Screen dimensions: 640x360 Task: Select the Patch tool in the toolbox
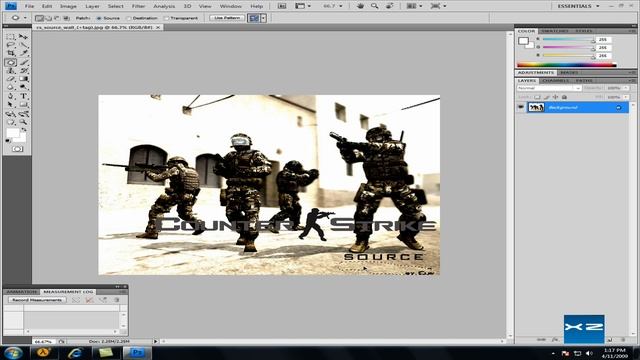(x=11, y=62)
